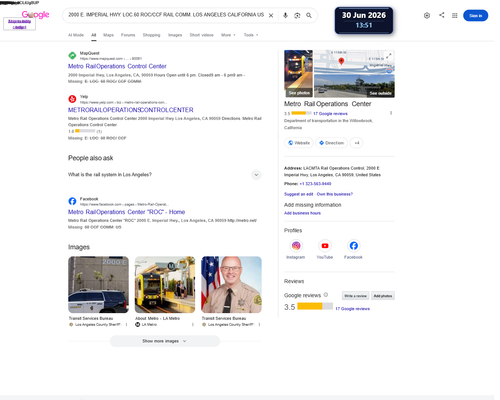Switch to the Shopping tab
The height and width of the screenshot is (400, 500).
(151, 35)
